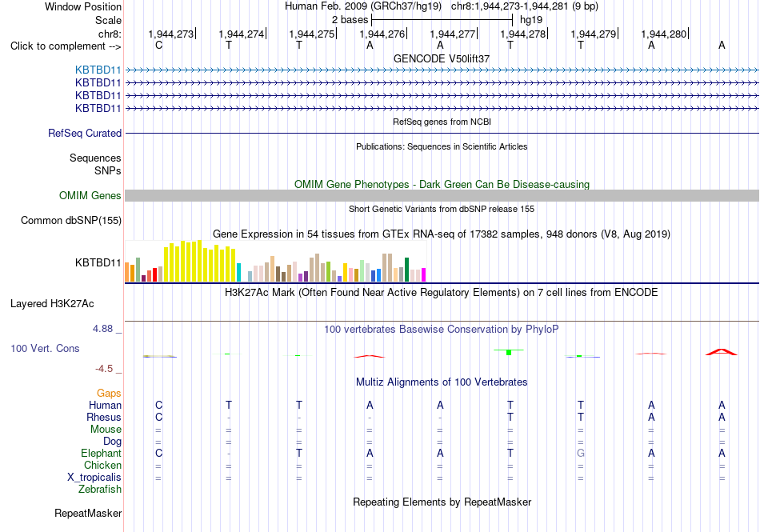Click the 1,944,276 ruler coordinate
760x532 pixels.
382,34
